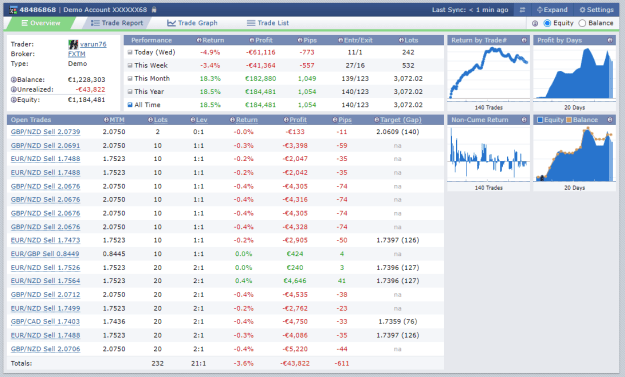Select the Balance radio button
The image size is (625, 377).
(x=582, y=23)
